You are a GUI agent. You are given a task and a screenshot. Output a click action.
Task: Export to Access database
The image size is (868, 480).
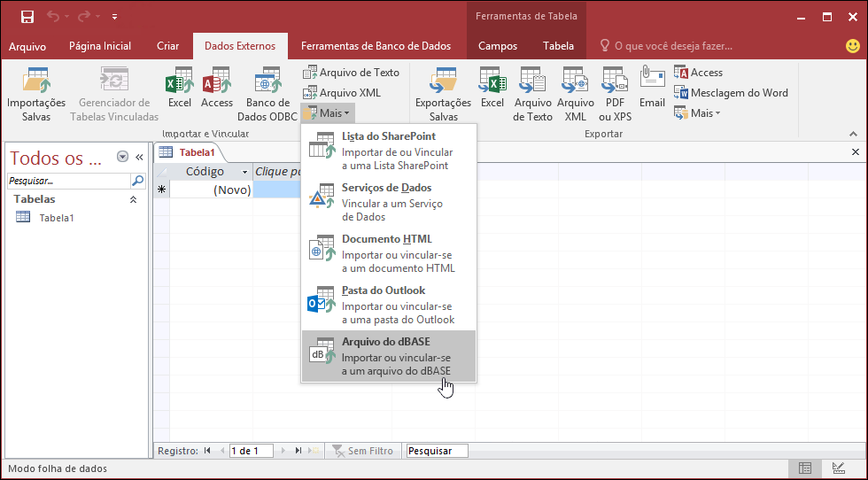(698, 73)
